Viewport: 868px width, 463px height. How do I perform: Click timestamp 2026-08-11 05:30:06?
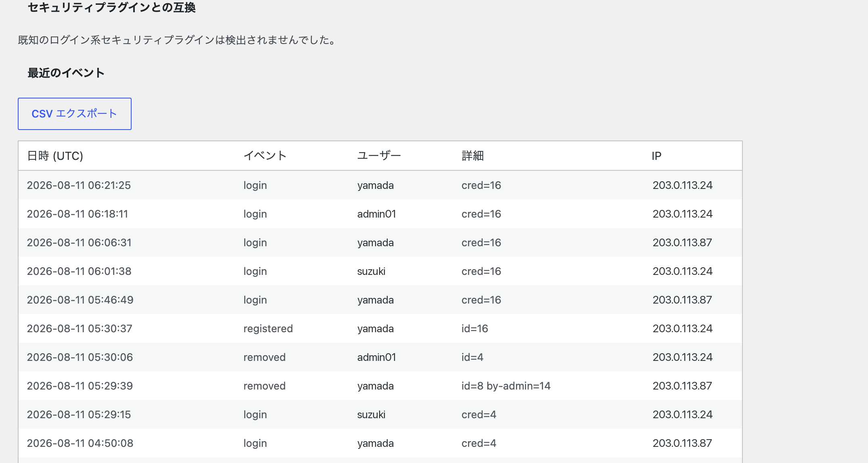pyautogui.click(x=80, y=357)
